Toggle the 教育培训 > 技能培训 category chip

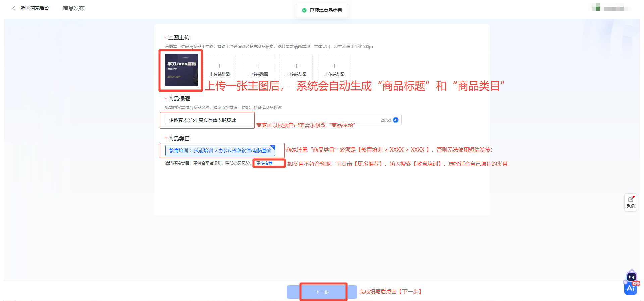click(220, 150)
